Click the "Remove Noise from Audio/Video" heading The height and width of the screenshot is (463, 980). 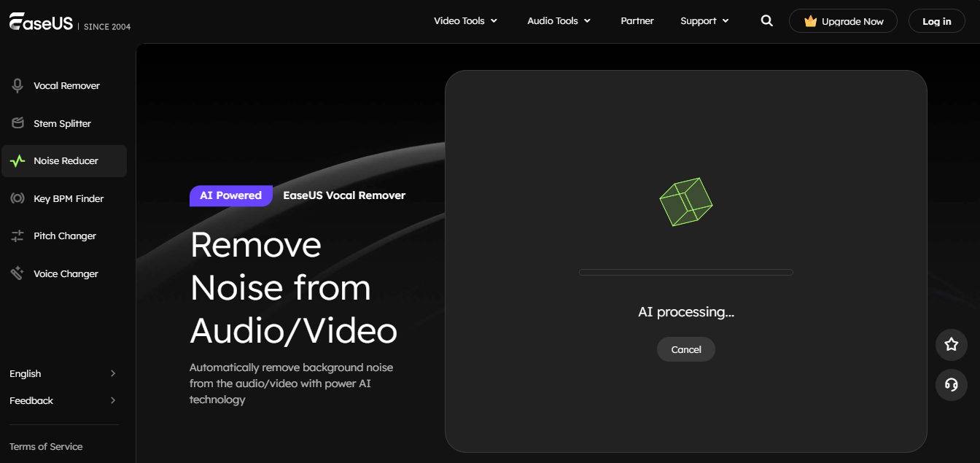click(x=294, y=287)
